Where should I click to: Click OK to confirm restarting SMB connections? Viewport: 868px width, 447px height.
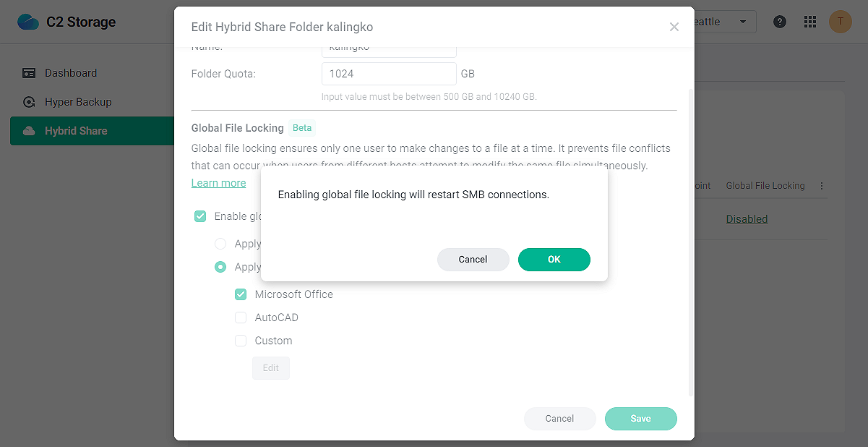(554, 259)
